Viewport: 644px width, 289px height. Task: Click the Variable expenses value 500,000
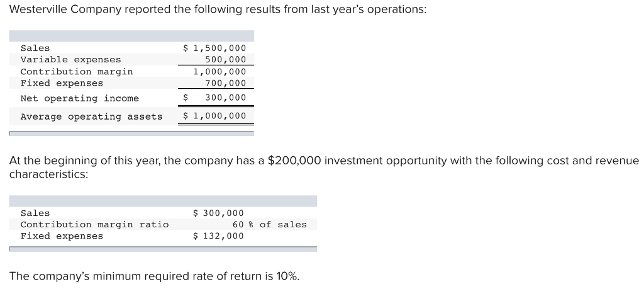(x=226, y=60)
